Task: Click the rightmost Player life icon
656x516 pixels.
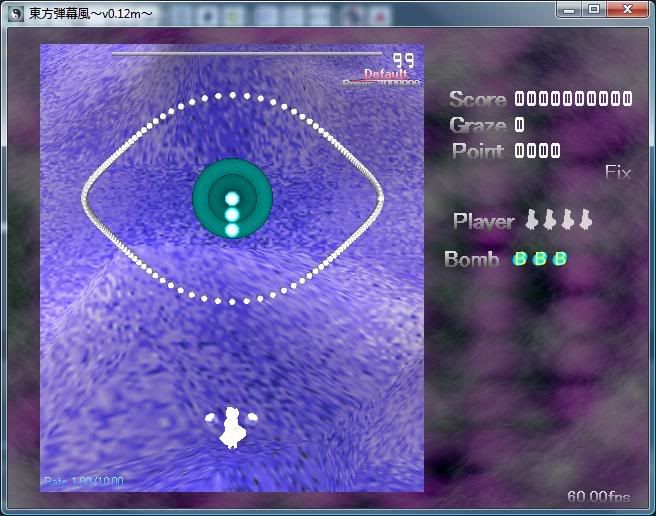Action: [x=585, y=219]
